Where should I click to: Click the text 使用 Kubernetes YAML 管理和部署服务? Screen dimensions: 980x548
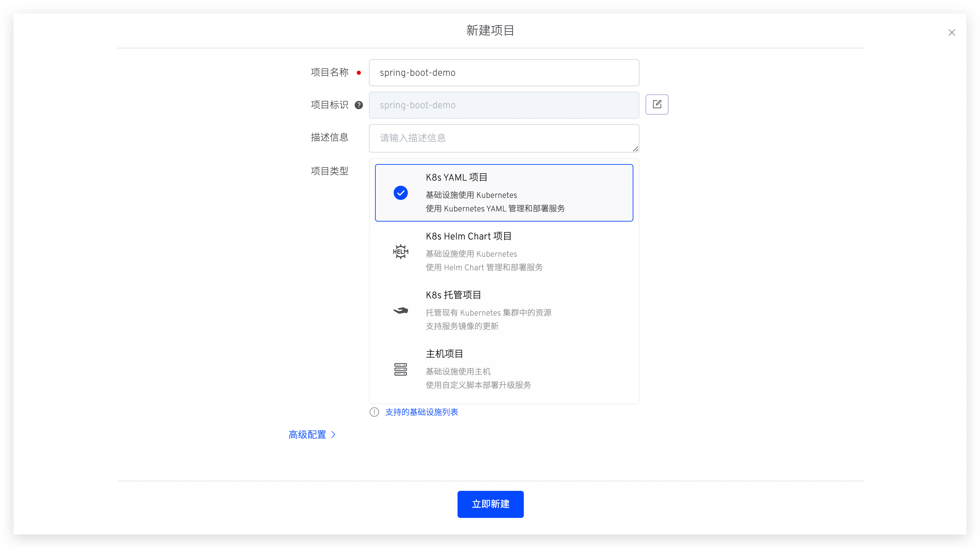point(495,208)
